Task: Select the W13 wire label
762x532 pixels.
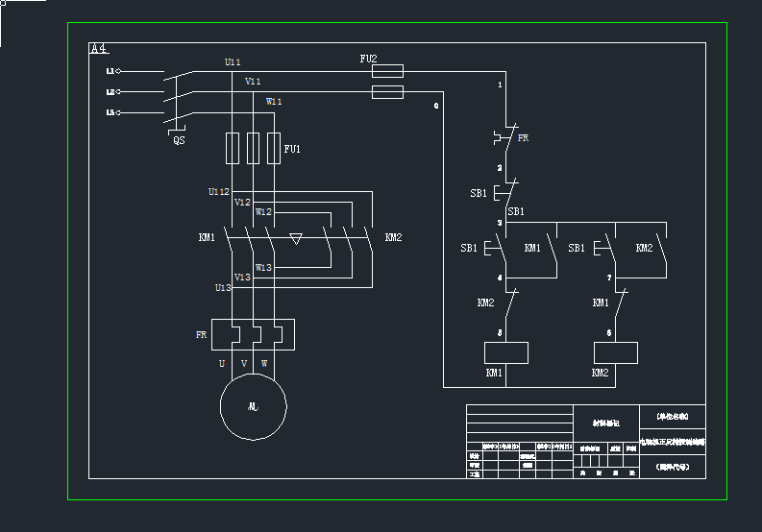Action: (x=263, y=268)
